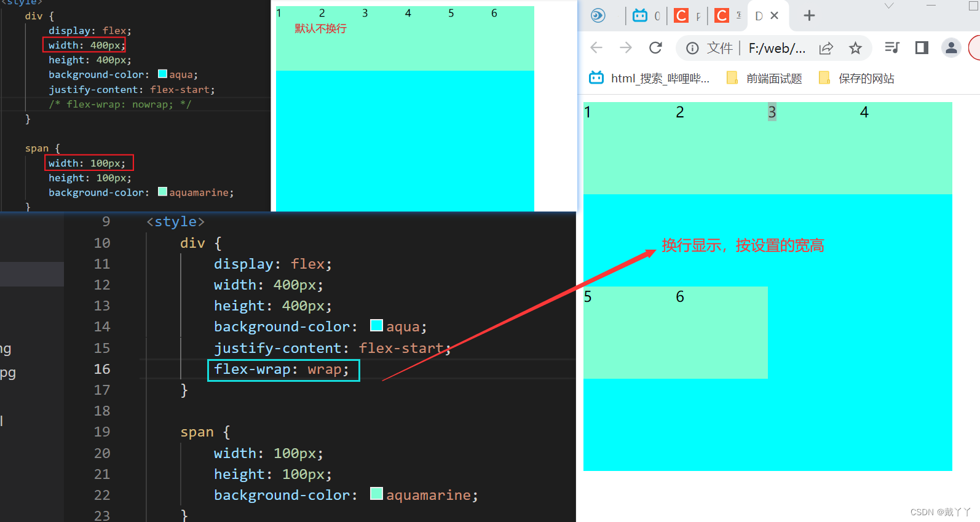Click 'justify-content: flex-start;' on line 15

tap(332, 349)
